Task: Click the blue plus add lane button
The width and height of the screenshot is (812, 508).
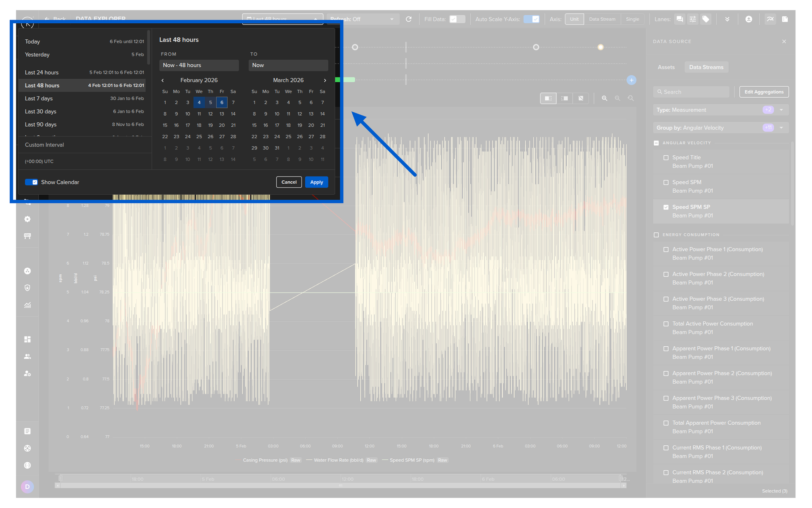Action: click(631, 80)
